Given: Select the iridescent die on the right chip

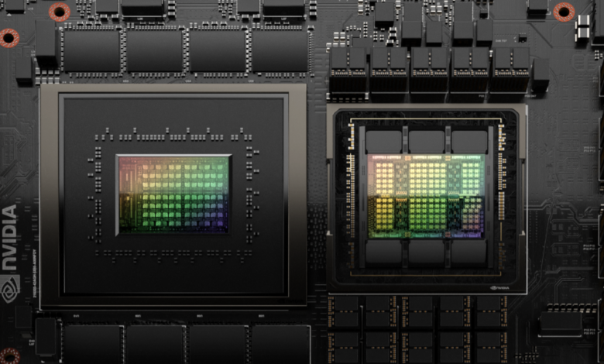Looking at the screenshot, I should coord(426,197).
